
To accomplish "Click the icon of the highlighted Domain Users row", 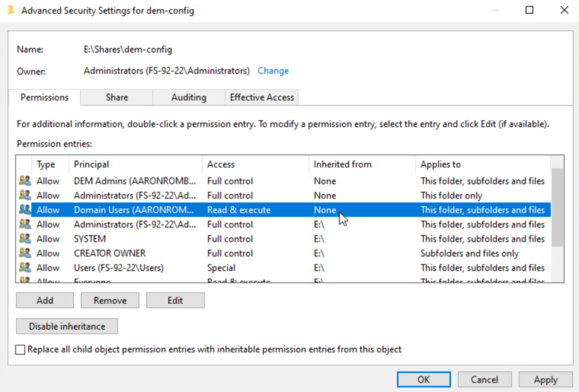I will click(24, 210).
